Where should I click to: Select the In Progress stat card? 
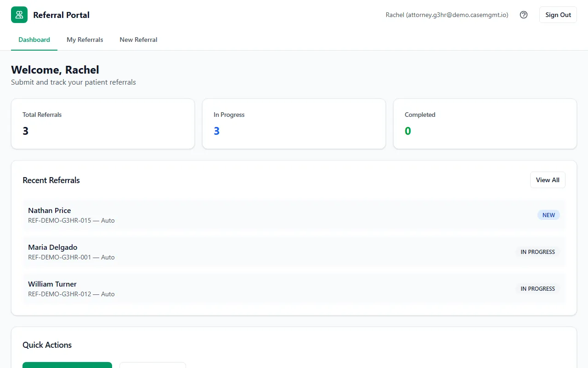coord(294,124)
